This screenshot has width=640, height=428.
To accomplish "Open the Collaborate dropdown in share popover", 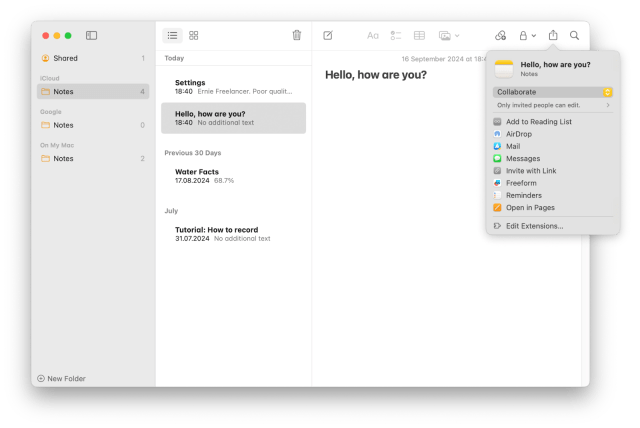I will click(x=553, y=92).
